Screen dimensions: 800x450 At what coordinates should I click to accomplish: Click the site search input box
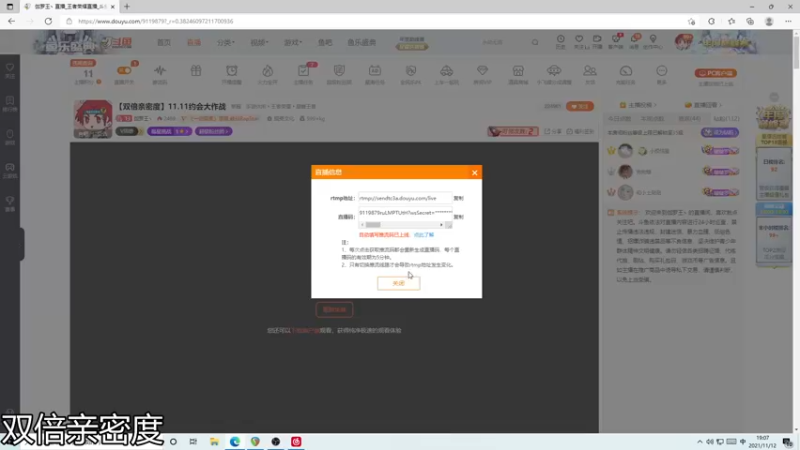tap(503, 42)
